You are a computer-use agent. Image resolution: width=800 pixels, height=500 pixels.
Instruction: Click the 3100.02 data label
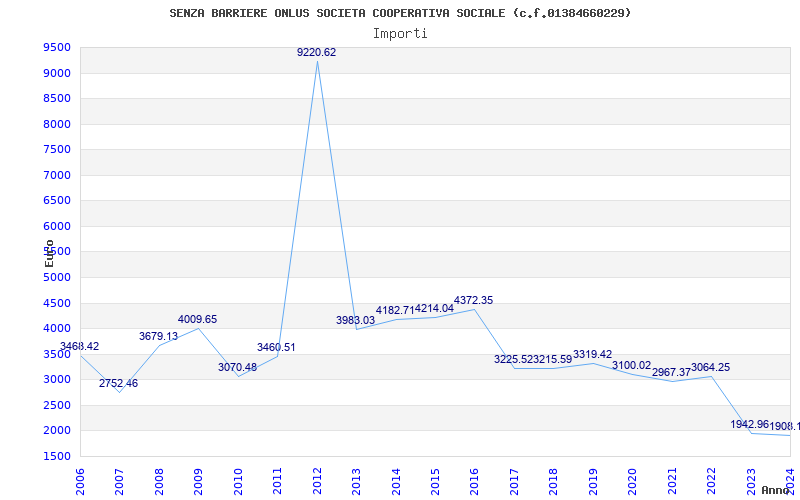click(632, 366)
